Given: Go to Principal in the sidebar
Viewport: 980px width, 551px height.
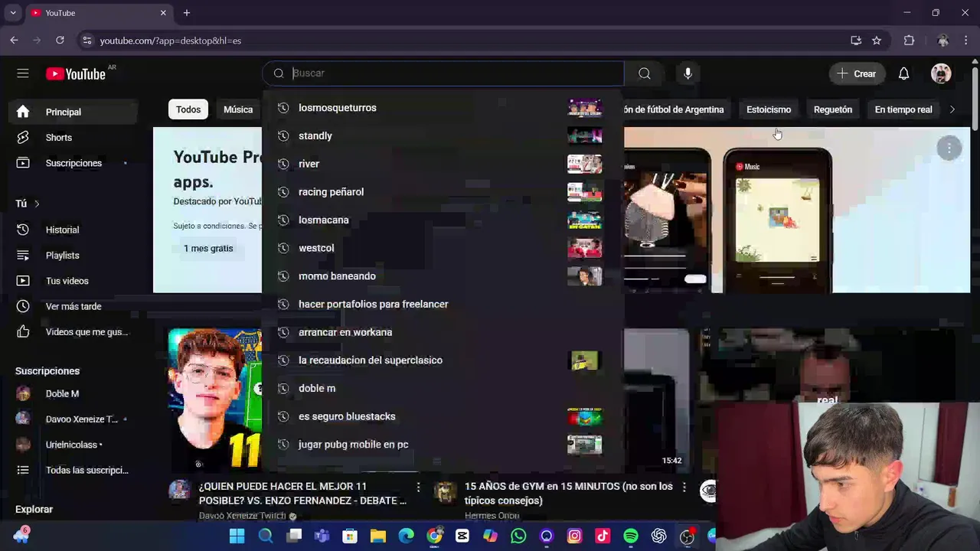Looking at the screenshot, I should point(75,112).
